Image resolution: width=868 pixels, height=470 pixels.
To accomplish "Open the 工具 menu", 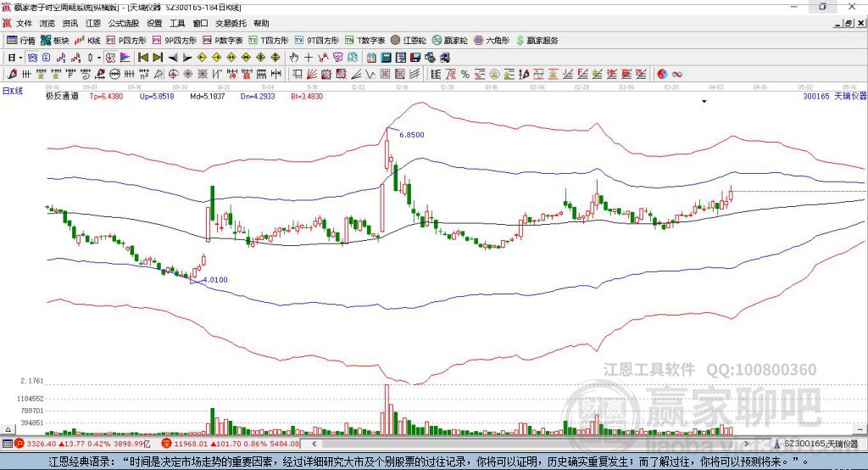I will (177, 23).
